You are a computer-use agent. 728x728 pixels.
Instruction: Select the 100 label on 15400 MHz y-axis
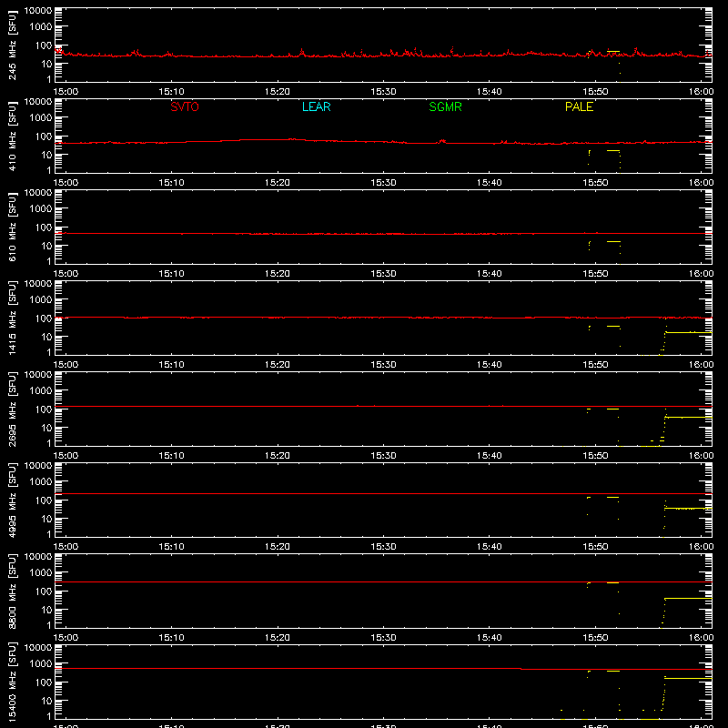point(44,682)
